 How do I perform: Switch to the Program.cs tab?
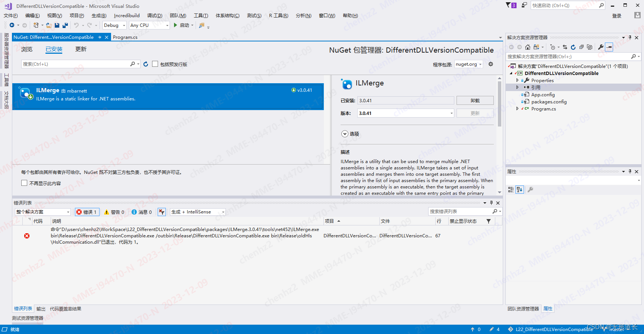pyautogui.click(x=125, y=37)
